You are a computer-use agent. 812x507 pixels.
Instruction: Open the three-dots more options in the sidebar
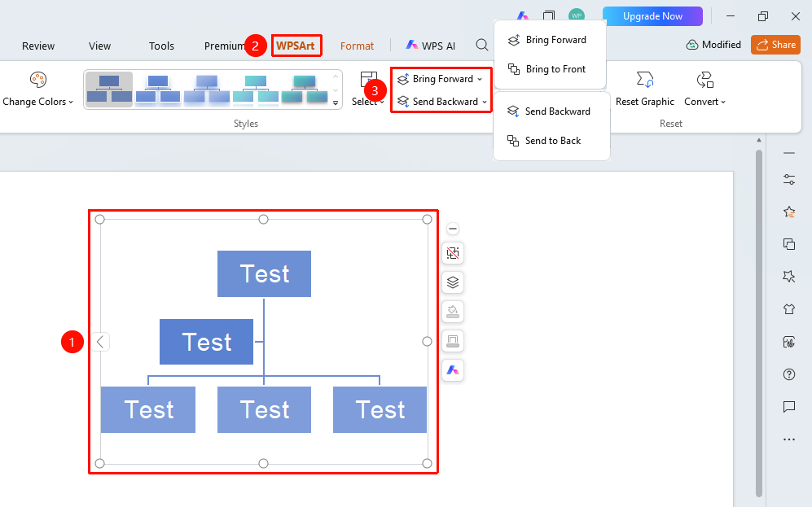tap(789, 439)
